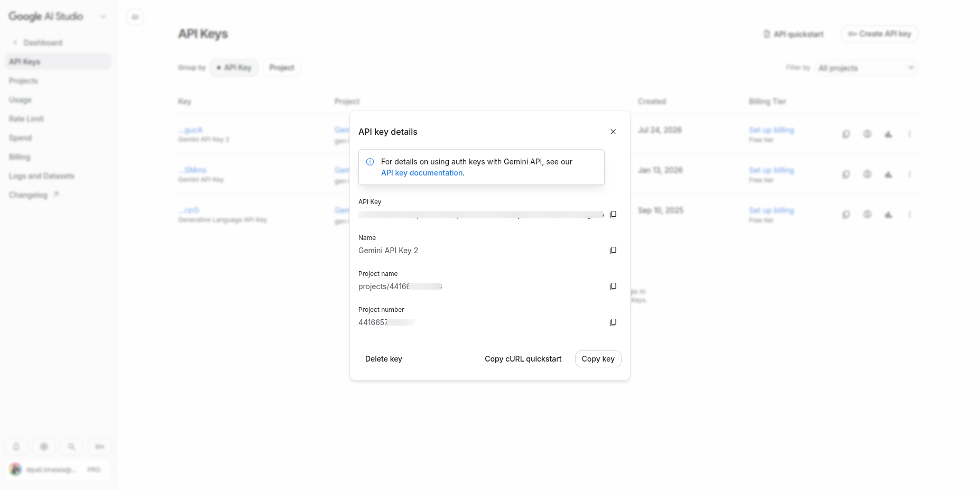The width and height of the screenshot is (980, 490).
Task: View usage chart for ...rzr0 key
Action: pos(889,215)
